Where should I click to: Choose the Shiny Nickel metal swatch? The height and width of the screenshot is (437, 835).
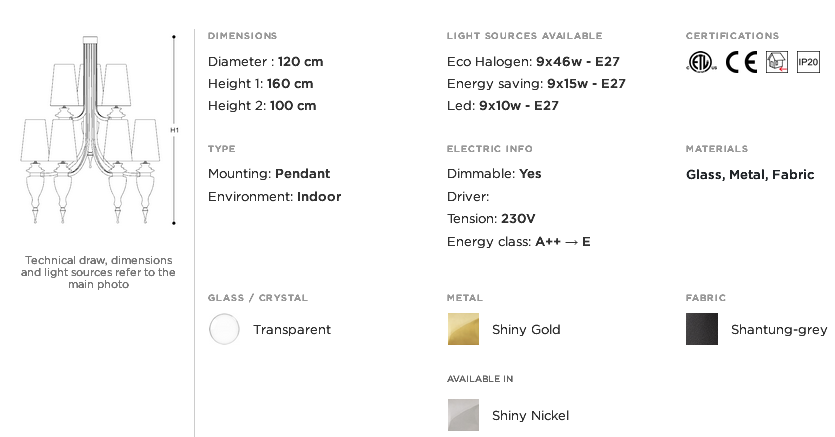tap(463, 415)
